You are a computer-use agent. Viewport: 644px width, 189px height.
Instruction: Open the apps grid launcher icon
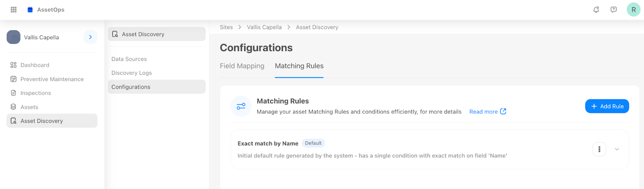pyautogui.click(x=14, y=10)
